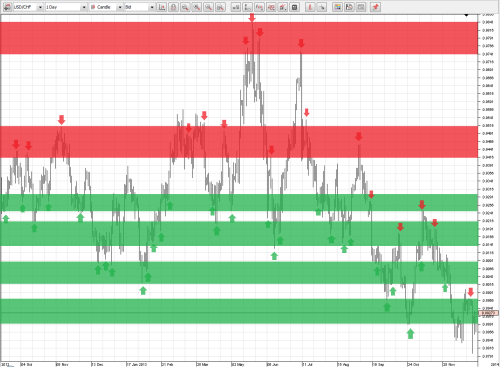This screenshot has height=367, width=500.
Task: Open the USD/CHF instrument dropdown
Action: pyautogui.click(x=40, y=7)
